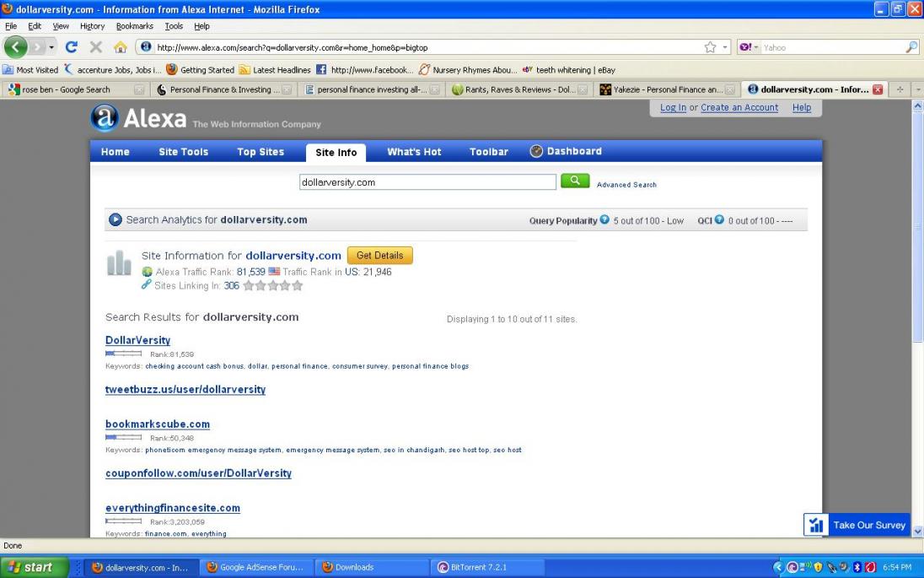The width and height of the screenshot is (924, 578).
Task: Click Create an Account link
Action: [739, 107]
